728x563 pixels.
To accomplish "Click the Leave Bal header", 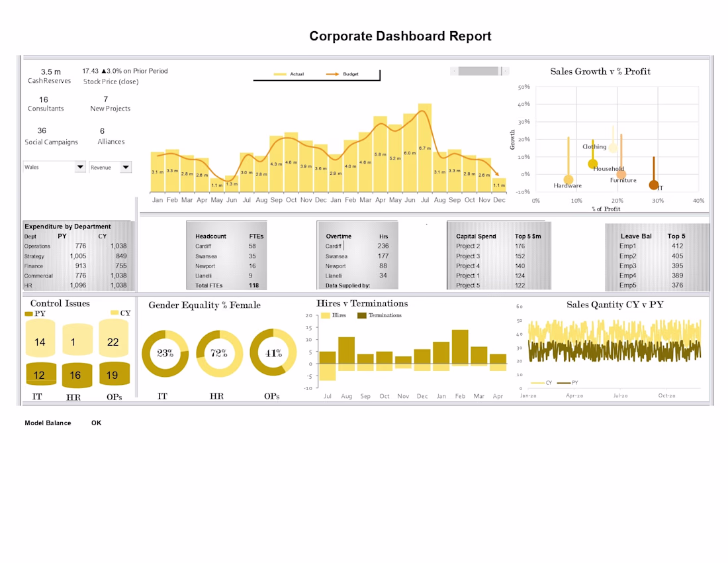I will pos(636,236).
